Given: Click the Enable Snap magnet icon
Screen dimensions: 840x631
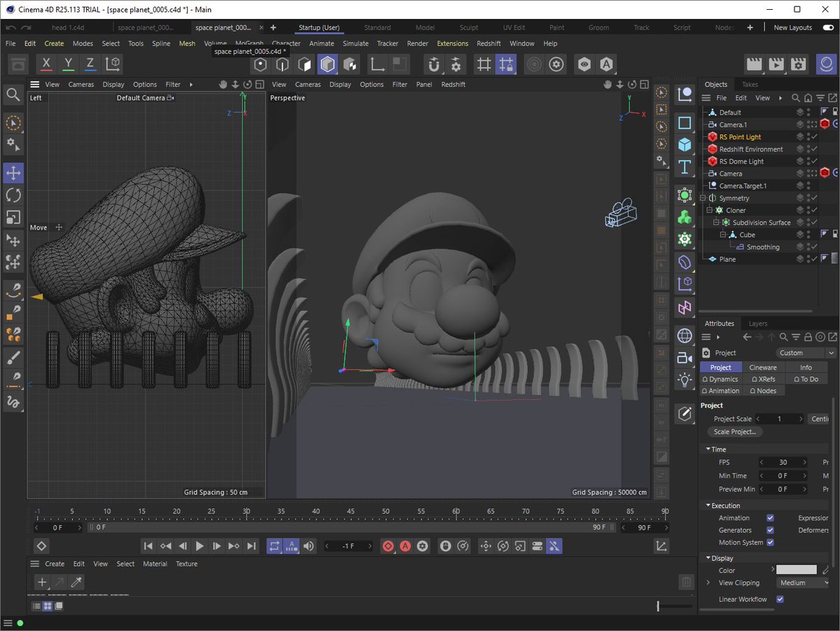Looking at the screenshot, I should point(434,64).
